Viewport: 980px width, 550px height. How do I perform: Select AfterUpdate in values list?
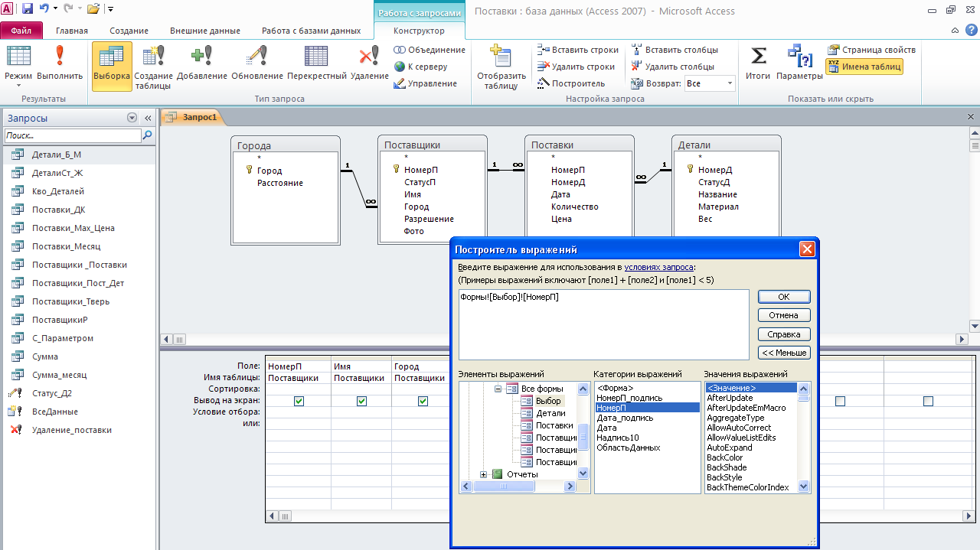coord(730,398)
